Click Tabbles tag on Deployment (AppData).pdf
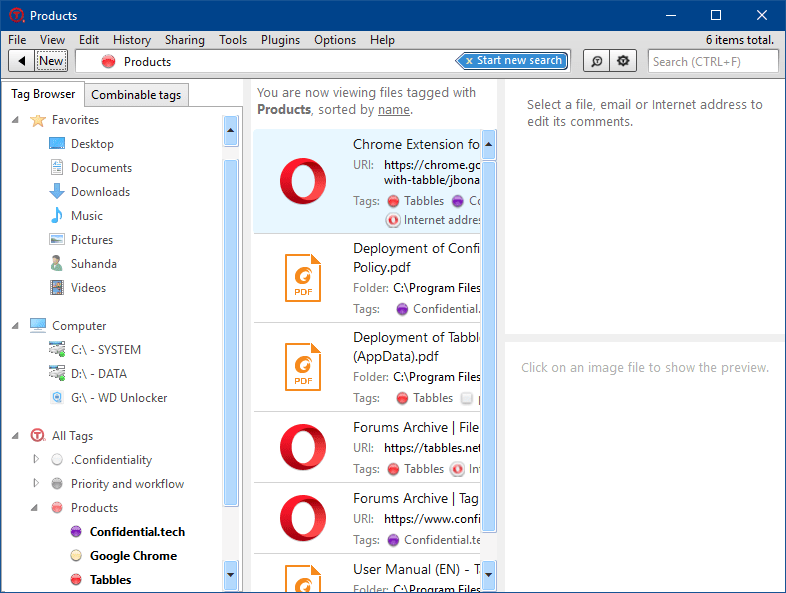The width and height of the screenshot is (786, 593). tap(425, 398)
